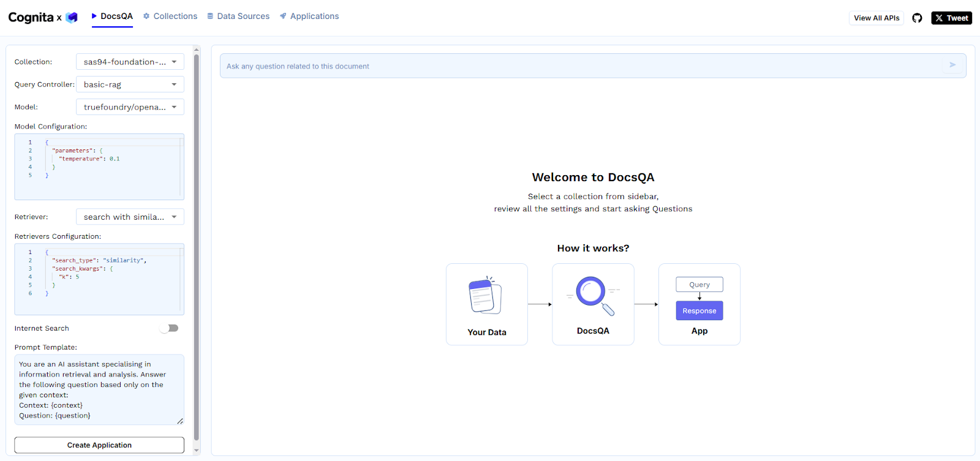Click the Context: {context} line in the prompt
The width and height of the screenshot is (980, 461).
(51, 405)
